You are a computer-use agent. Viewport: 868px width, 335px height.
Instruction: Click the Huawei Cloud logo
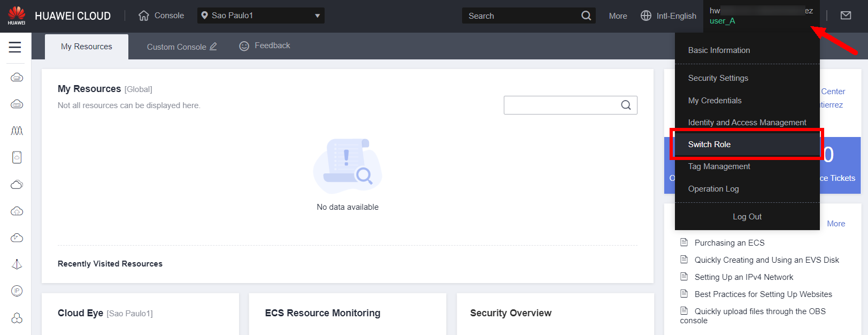[x=17, y=16]
